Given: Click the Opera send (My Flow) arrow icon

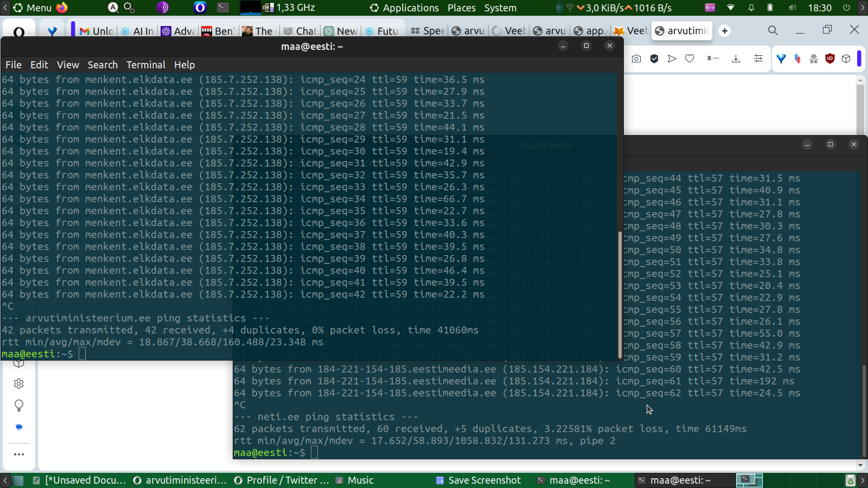Looking at the screenshot, I should pos(672,59).
